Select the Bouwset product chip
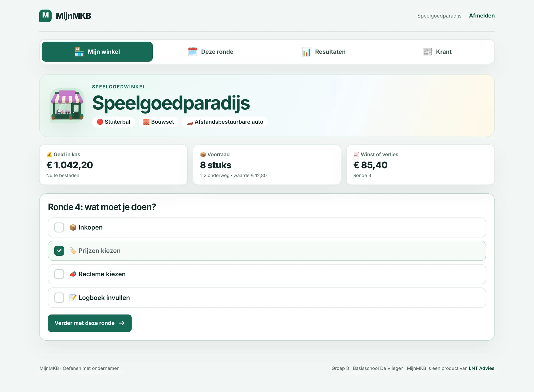Image resolution: width=534 pixels, height=392 pixels. point(159,122)
